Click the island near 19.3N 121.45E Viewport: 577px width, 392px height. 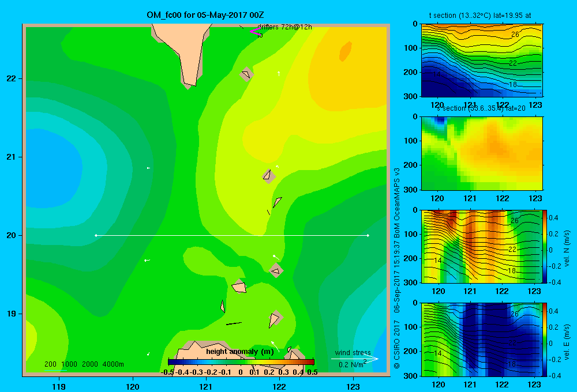pos(239,287)
